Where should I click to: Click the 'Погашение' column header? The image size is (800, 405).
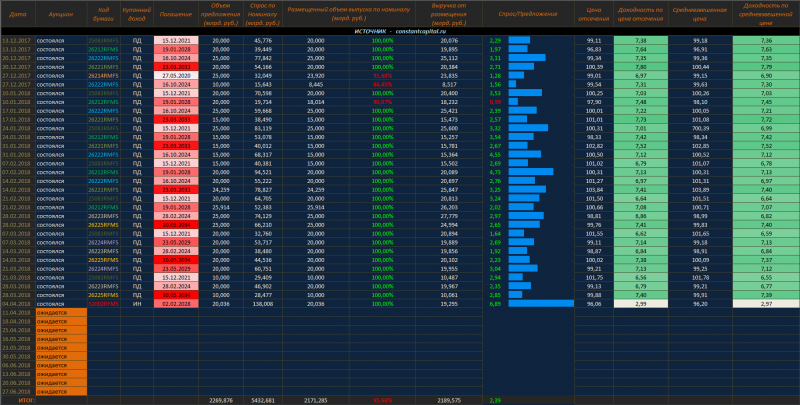[x=175, y=16]
